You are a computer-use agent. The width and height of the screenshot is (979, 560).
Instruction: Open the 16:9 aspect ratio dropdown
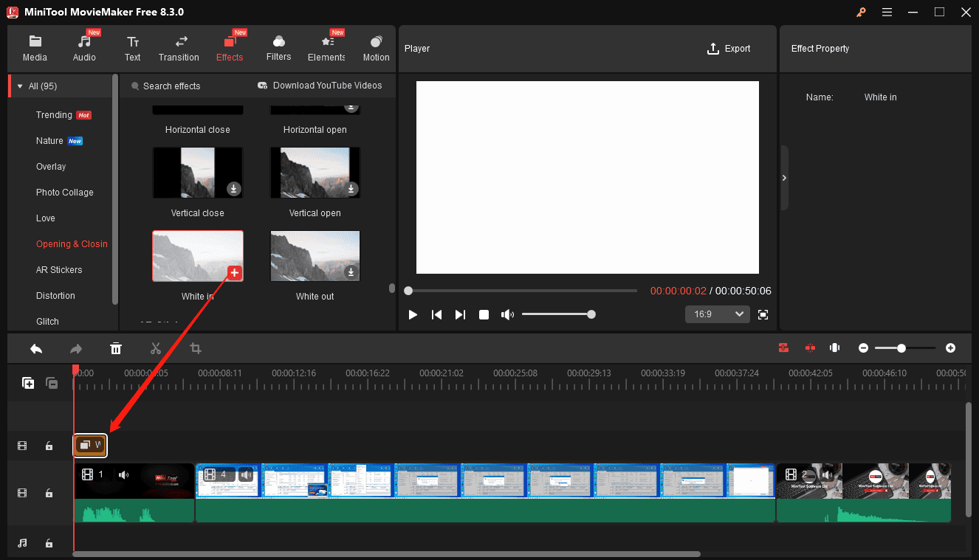coord(717,314)
